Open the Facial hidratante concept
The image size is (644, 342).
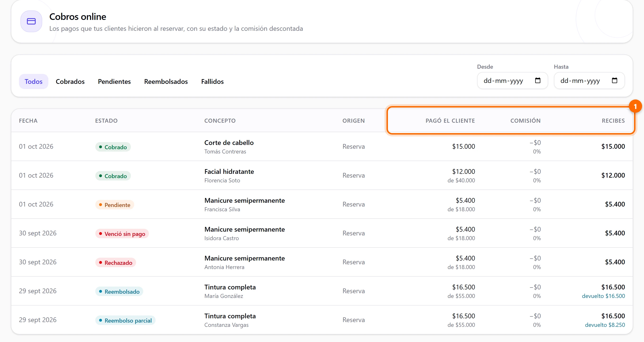tap(229, 171)
